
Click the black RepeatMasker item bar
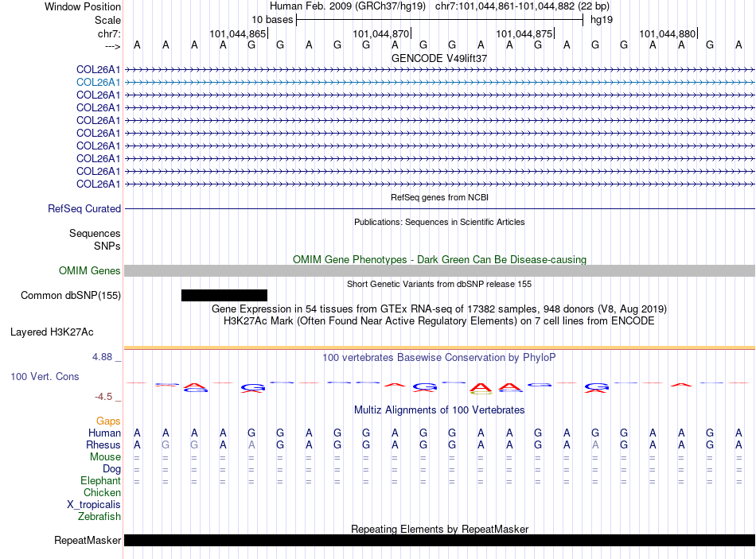[x=439, y=540]
